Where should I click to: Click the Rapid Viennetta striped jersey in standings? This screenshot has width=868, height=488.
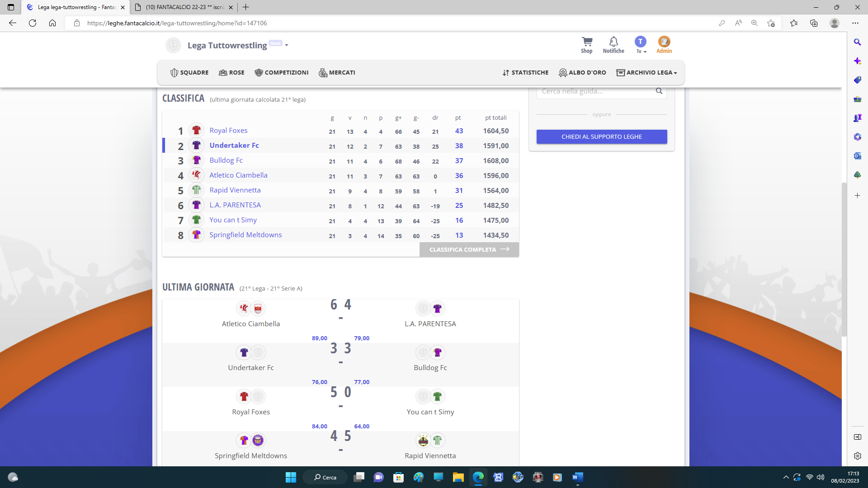[x=196, y=190]
